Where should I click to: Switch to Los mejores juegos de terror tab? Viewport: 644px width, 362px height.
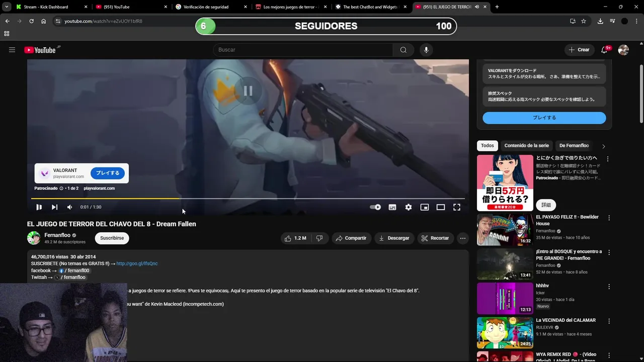pyautogui.click(x=291, y=7)
